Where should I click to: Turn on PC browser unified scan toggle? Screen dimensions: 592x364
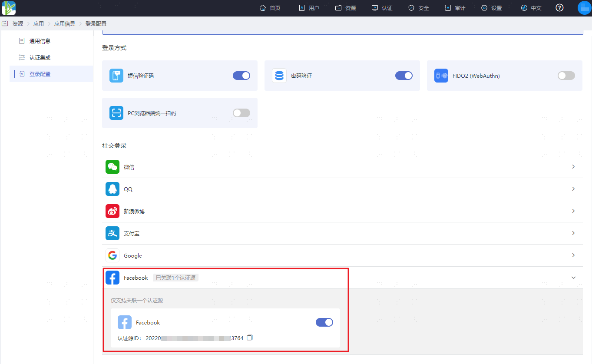pos(241,113)
